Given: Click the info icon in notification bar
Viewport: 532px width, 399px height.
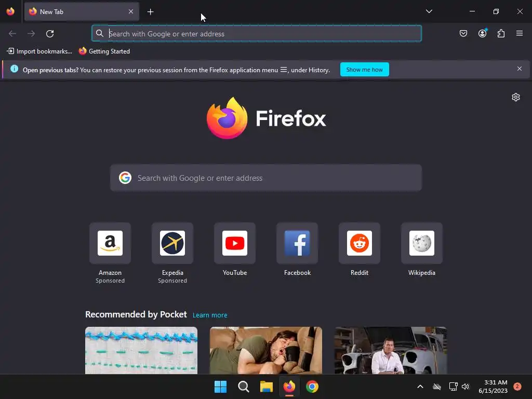Looking at the screenshot, I should pyautogui.click(x=14, y=69).
